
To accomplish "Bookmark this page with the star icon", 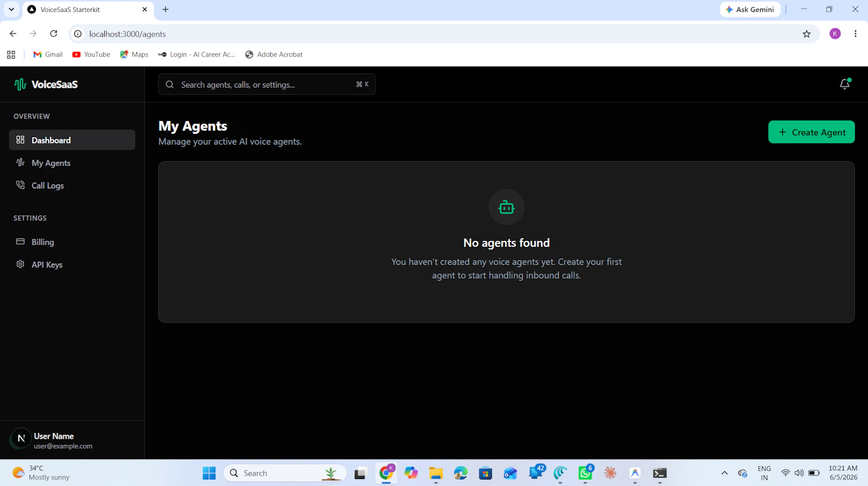I will click(x=807, y=34).
